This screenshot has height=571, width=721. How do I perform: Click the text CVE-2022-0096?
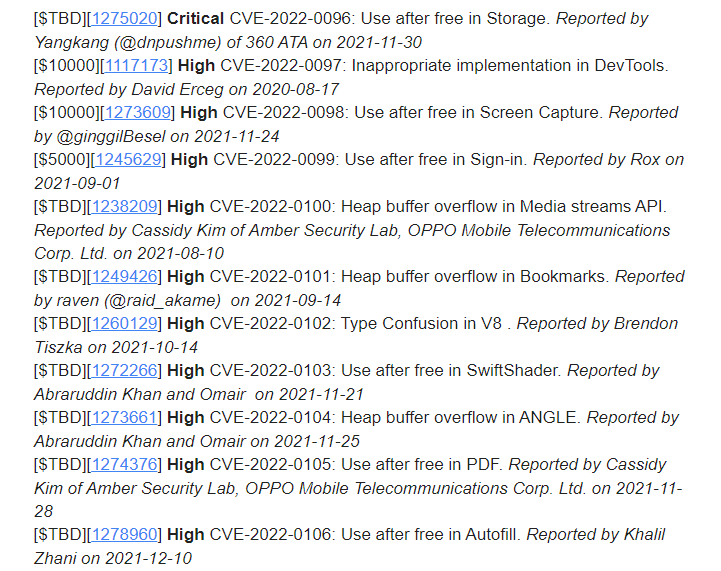[290, 18]
